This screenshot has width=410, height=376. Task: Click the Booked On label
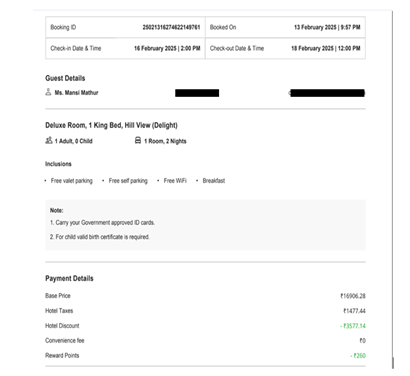[223, 27]
